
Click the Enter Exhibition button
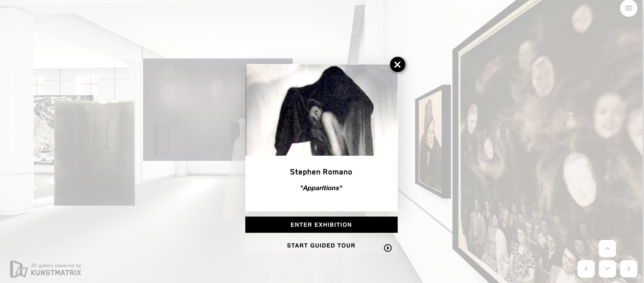point(321,225)
